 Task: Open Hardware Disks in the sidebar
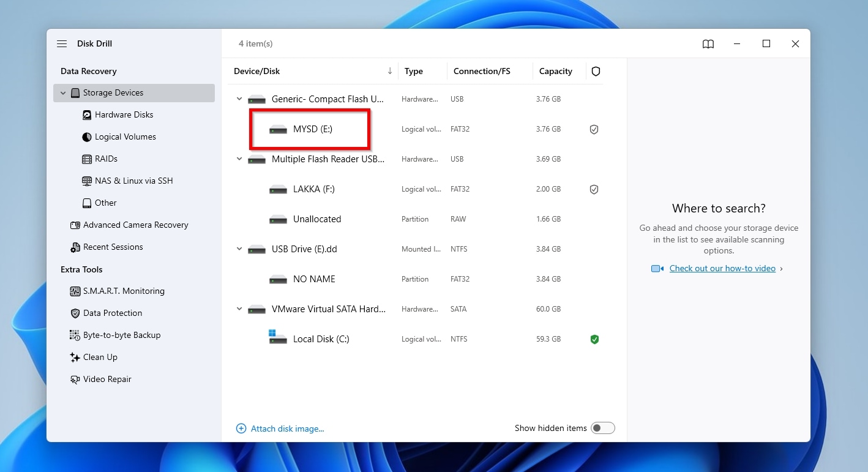coord(124,115)
